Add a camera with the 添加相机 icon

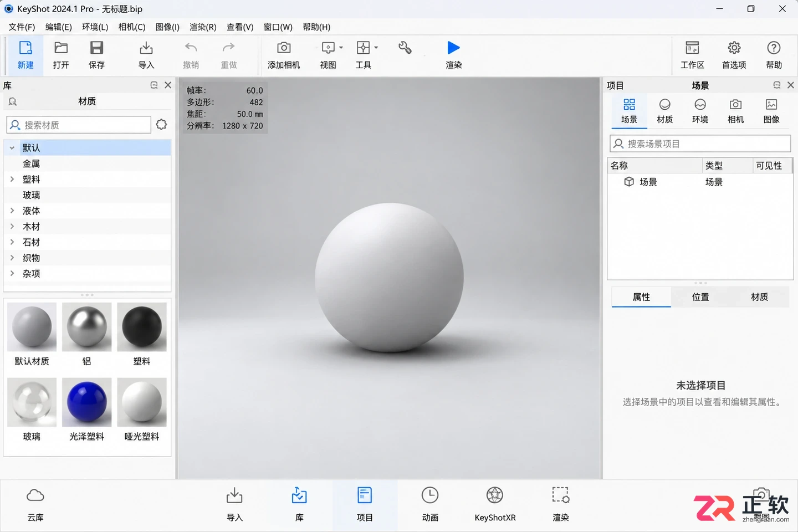pyautogui.click(x=284, y=48)
